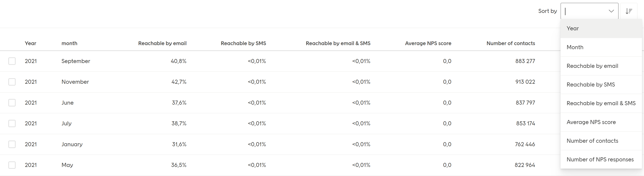Click the Average NPS score column header
644x176 pixels.
pos(428,43)
